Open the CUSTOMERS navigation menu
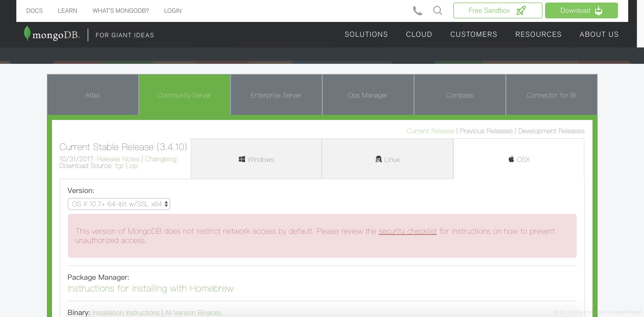The width and height of the screenshot is (644, 317). point(473,34)
